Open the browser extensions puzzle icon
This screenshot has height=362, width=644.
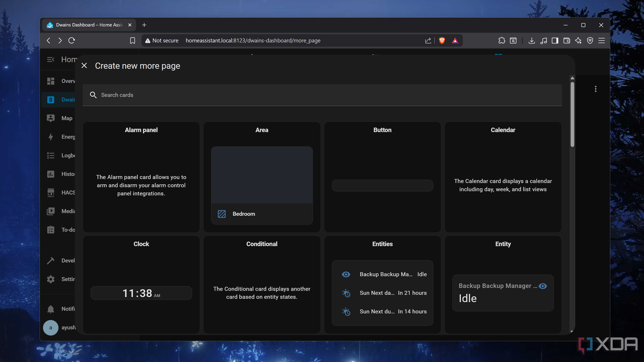tap(501, 40)
